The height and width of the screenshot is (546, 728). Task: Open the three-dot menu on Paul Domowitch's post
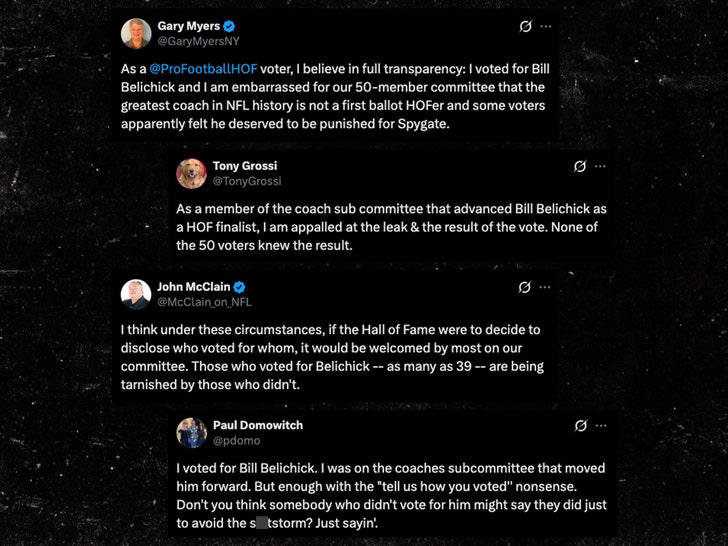[600, 426]
